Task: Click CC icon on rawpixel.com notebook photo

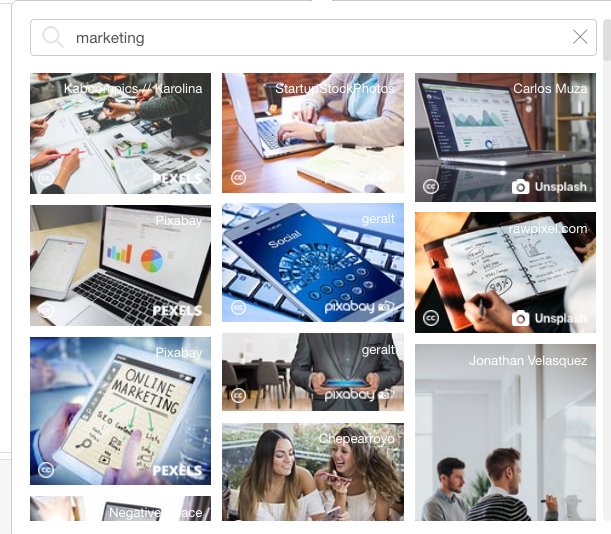Action: tap(431, 318)
